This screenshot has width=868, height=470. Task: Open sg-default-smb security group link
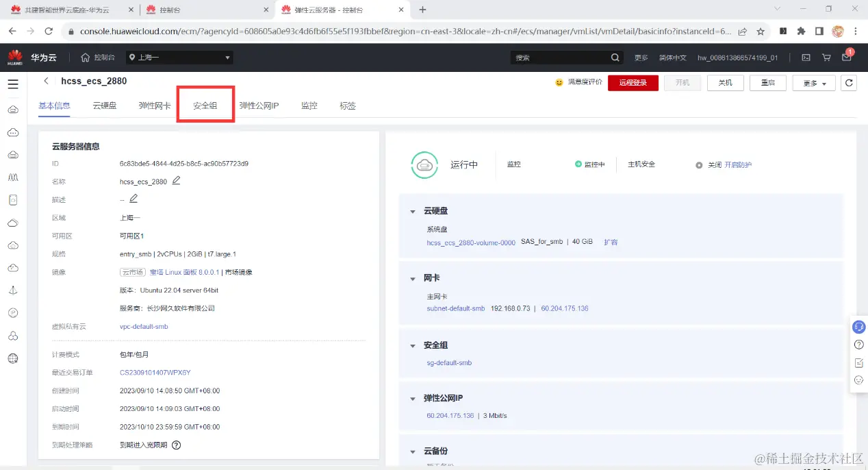[449, 362]
